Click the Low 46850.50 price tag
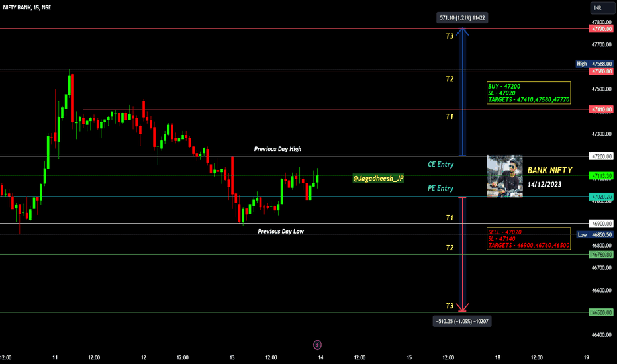 point(595,234)
